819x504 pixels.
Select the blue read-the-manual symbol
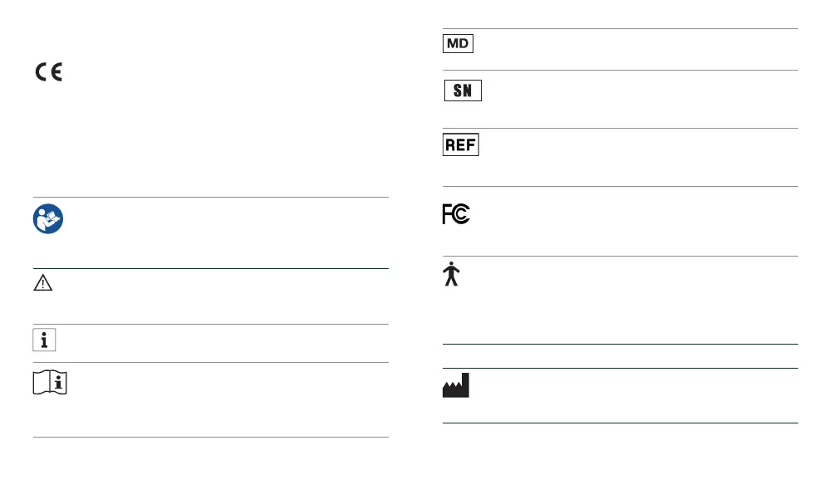(48, 218)
